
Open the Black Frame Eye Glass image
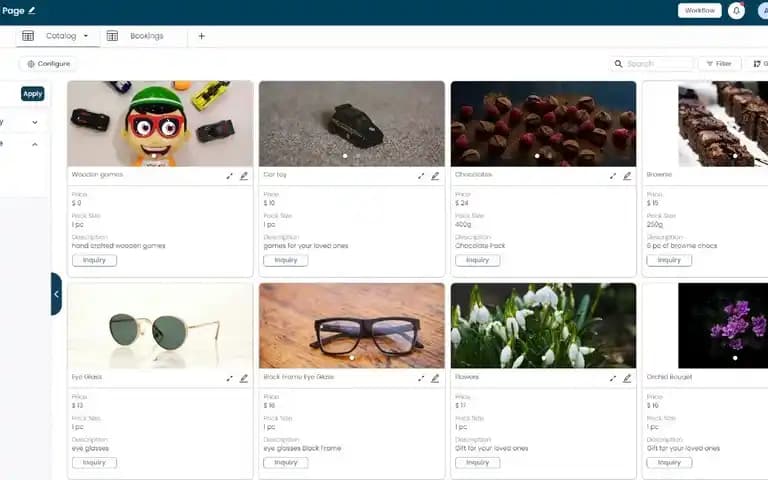click(352, 326)
